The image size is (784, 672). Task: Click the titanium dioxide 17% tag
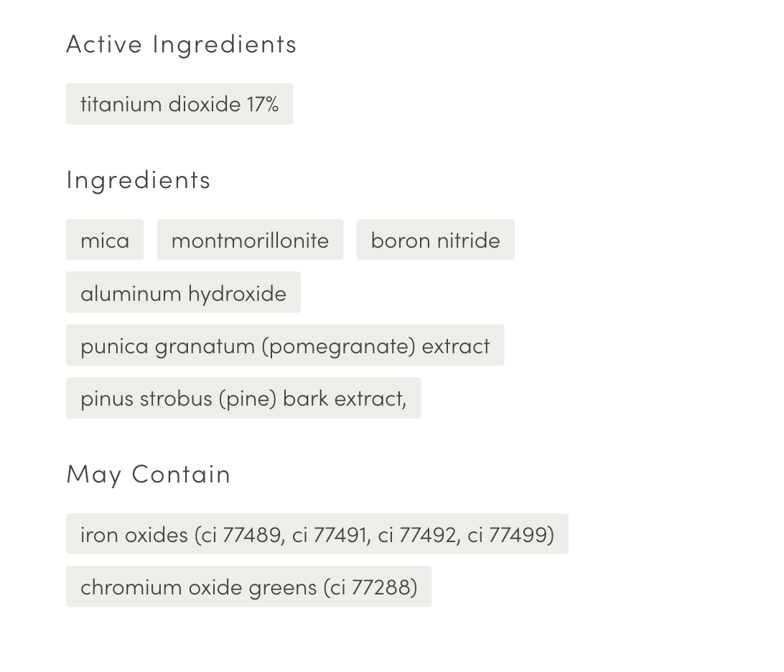point(179,104)
